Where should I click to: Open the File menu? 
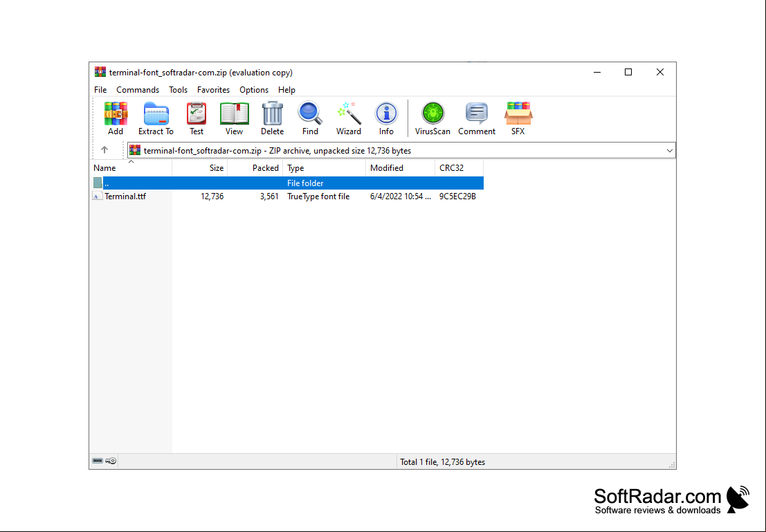(x=100, y=90)
